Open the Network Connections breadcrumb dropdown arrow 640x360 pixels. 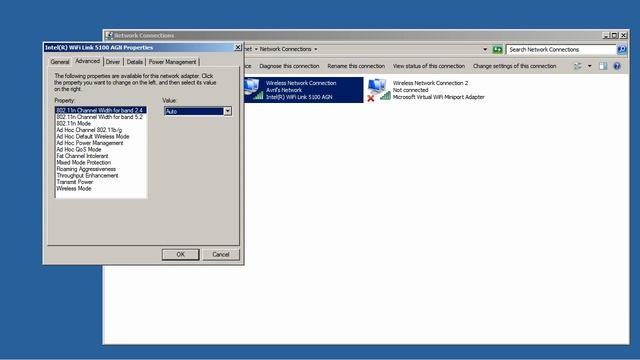point(316,49)
